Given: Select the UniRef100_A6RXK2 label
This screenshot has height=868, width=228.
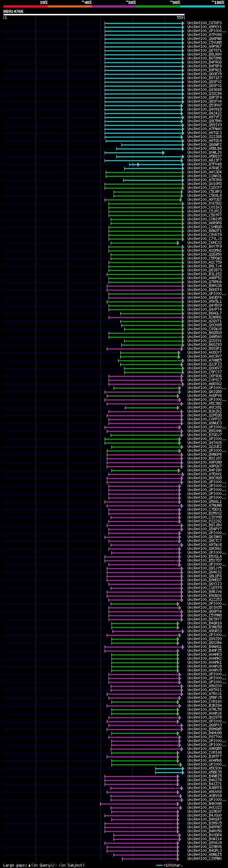Looking at the screenshot, I should point(204,384).
